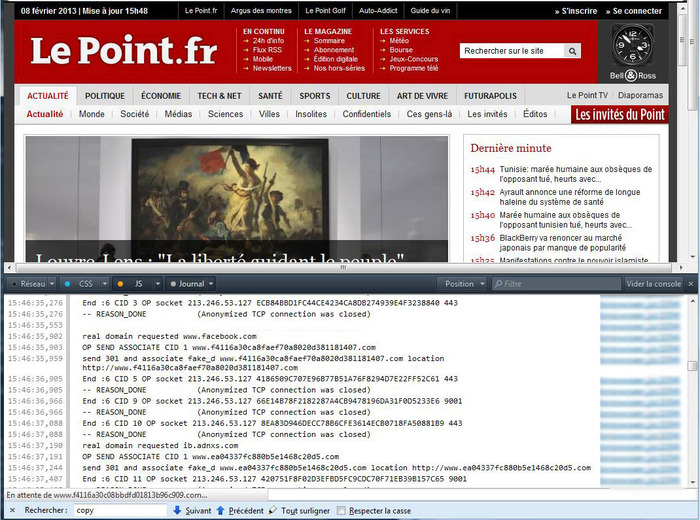Select the POLITIQUE tab

pos(105,96)
